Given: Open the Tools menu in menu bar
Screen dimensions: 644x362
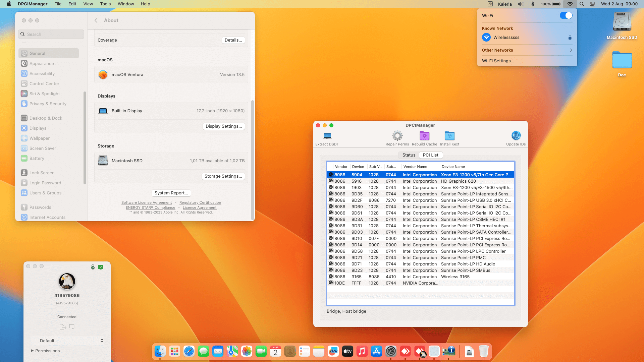Looking at the screenshot, I should (105, 4).
